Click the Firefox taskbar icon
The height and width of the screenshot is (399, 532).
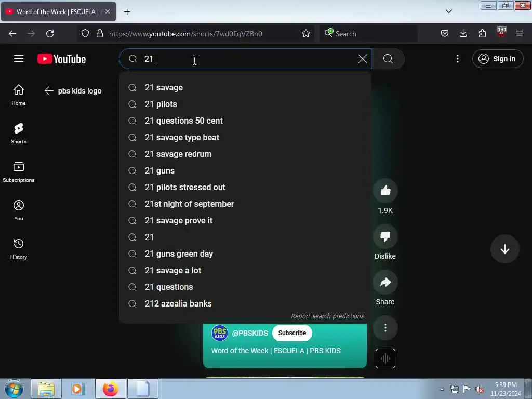click(x=111, y=389)
